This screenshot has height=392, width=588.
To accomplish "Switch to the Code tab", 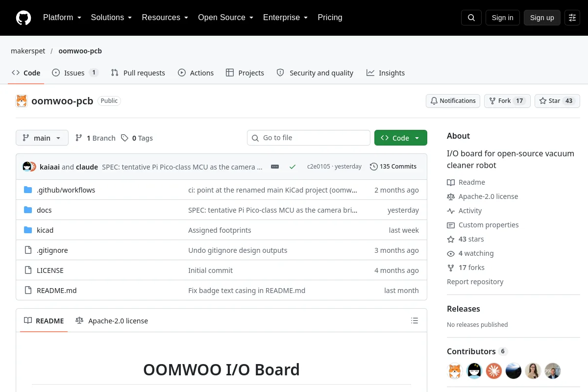I will (26, 73).
